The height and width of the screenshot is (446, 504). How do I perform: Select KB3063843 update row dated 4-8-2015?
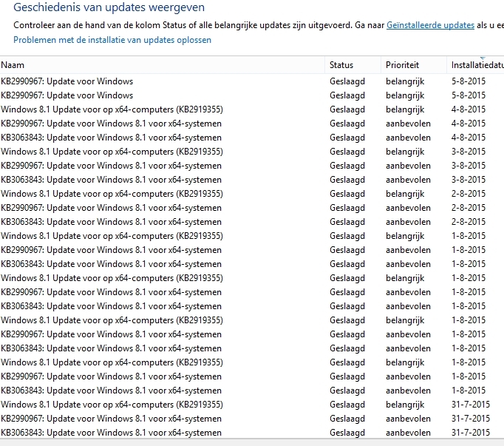pyautogui.click(x=252, y=138)
